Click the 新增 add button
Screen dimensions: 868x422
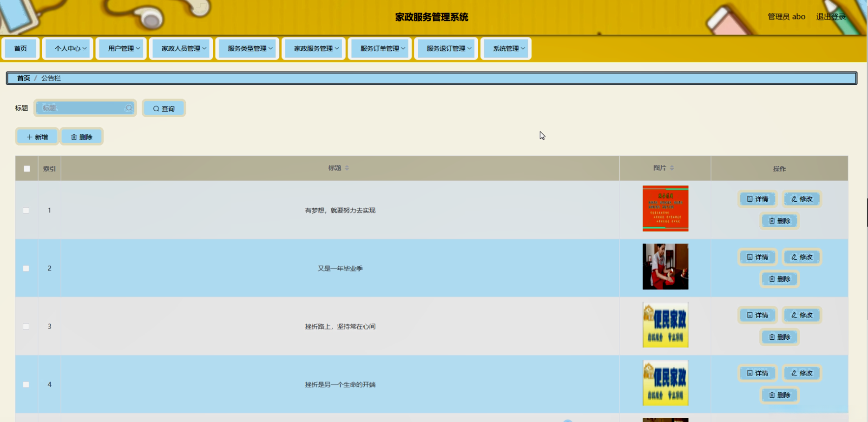point(37,137)
